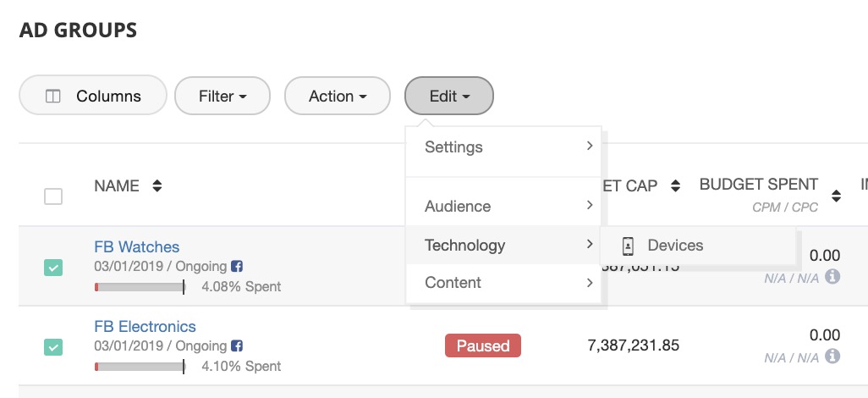Toggle the select-all checkbox in header
Viewport: 868px width, 398px height.
click(53, 196)
